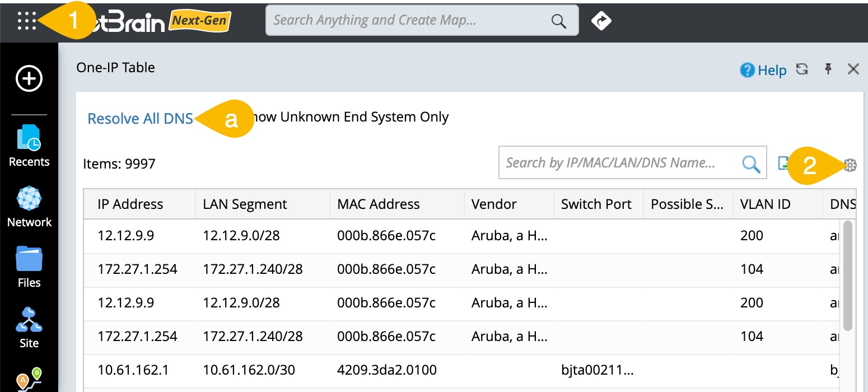Open Recents in the left sidebar
The height and width of the screenshot is (392, 868).
29,146
